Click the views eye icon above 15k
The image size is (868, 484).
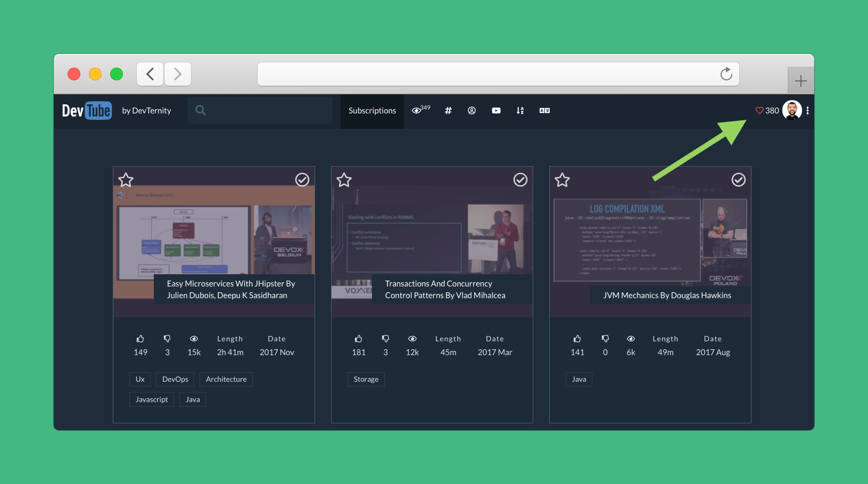(194, 339)
